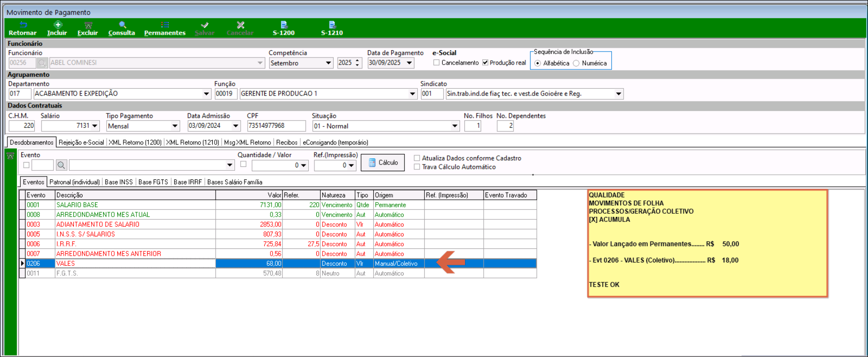Enable the Cancelamento checkbox

(x=436, y=63)
